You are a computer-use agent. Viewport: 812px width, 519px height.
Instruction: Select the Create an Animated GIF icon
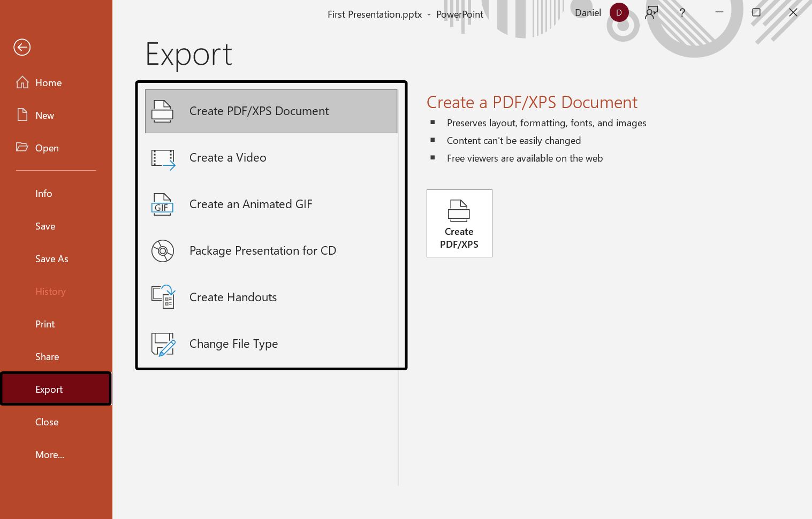pos(162,205)
